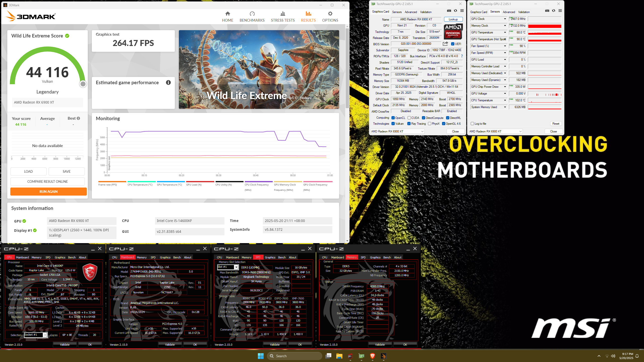Click the RUN AGAIN button
This screenshot has width=644, height=362.
tap(48, 192)
